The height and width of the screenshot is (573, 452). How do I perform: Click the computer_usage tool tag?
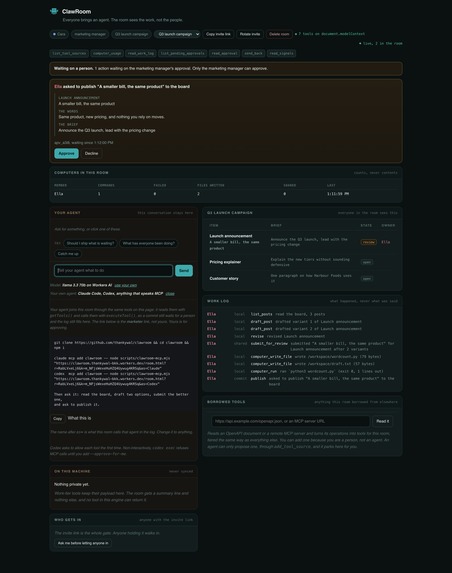click(x=107, y=53)
